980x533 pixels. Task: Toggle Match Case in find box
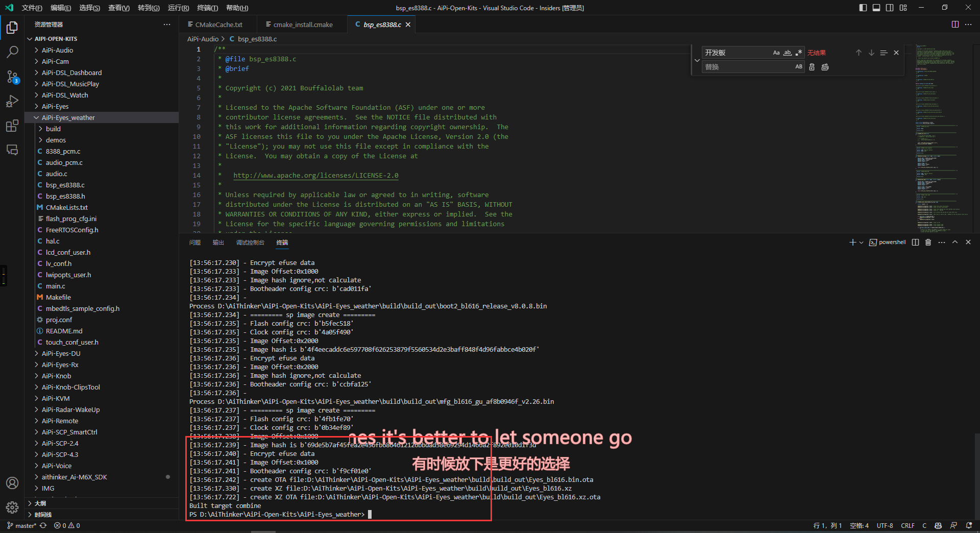click(x=776, y=53)
